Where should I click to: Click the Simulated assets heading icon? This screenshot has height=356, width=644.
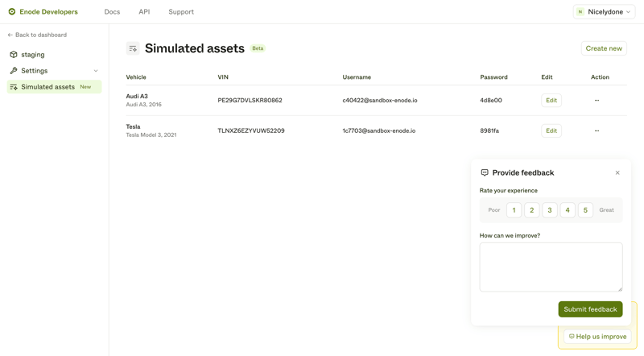coord(133,48)
